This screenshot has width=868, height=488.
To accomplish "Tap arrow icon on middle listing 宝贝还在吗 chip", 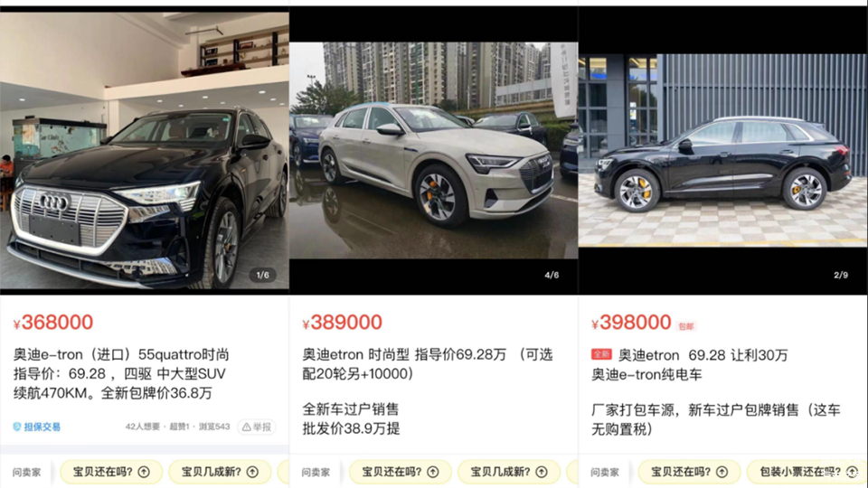I will [x=433, y=472].
